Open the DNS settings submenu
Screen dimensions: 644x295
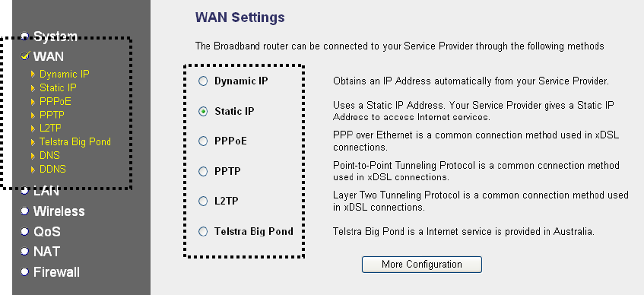(x=49, y=156)
